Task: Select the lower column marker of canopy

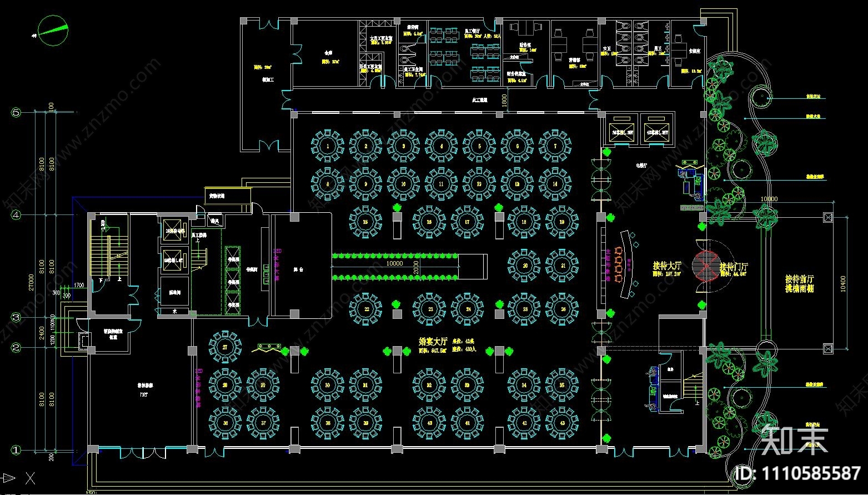Action: tap(828, 348)
